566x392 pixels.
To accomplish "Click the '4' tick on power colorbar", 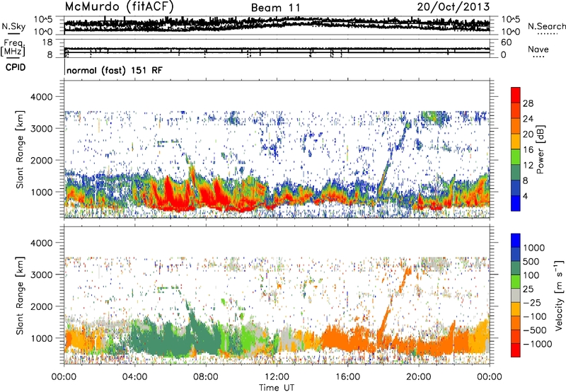I will [x=525, y=196].
